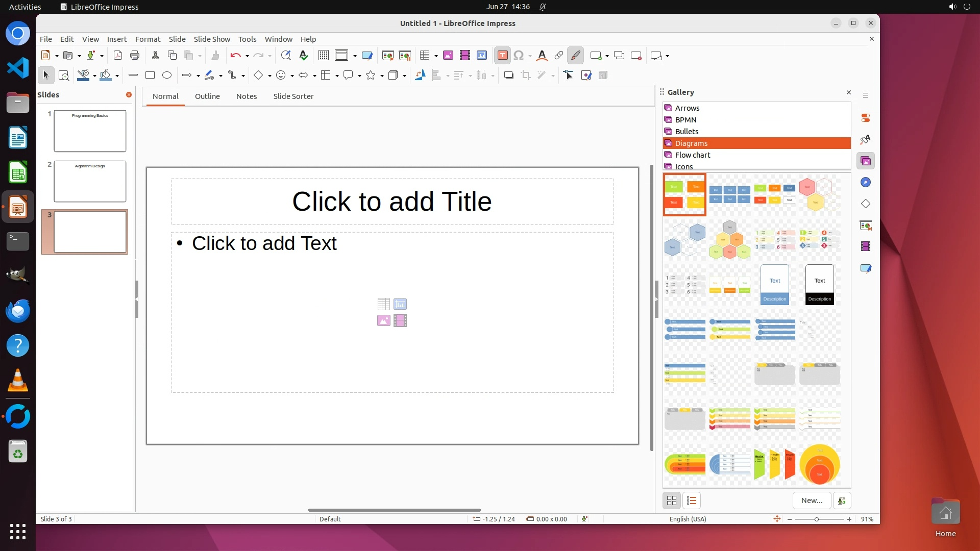Screen dimensions: 980x551
Task: Switch gallery to detailed list view
Action: [x=692, y=501]
